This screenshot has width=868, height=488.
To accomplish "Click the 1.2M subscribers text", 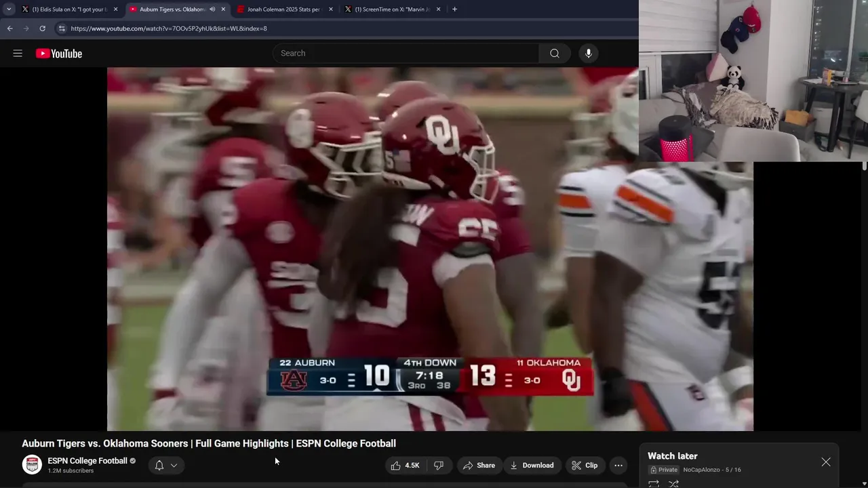I will coord(71,471).
